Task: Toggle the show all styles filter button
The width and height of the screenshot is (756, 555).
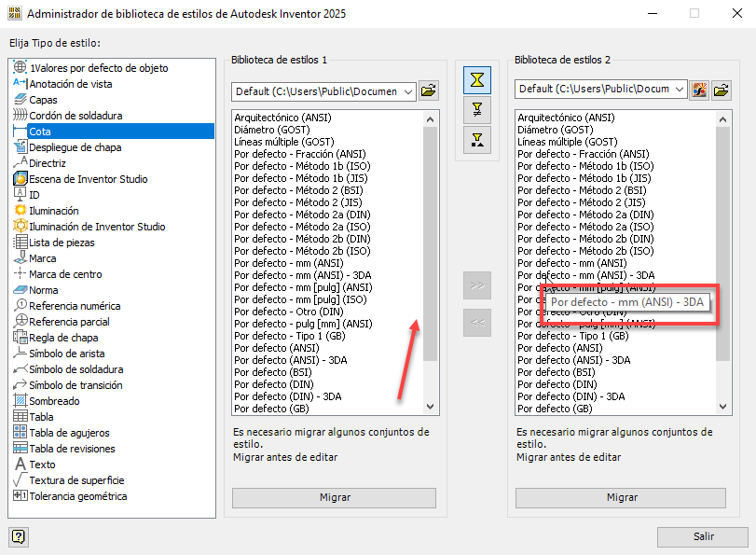Action: click(477, 80)
